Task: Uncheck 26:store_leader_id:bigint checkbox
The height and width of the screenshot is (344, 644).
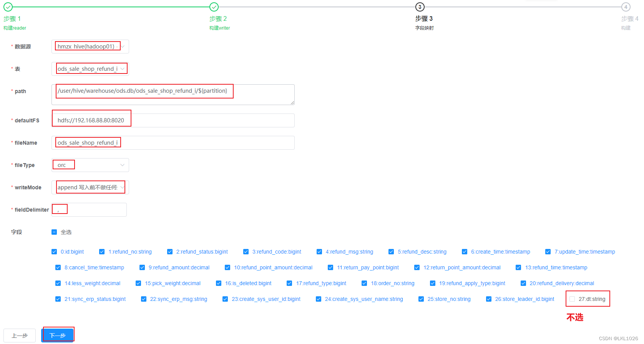Action: pos(489,299)
